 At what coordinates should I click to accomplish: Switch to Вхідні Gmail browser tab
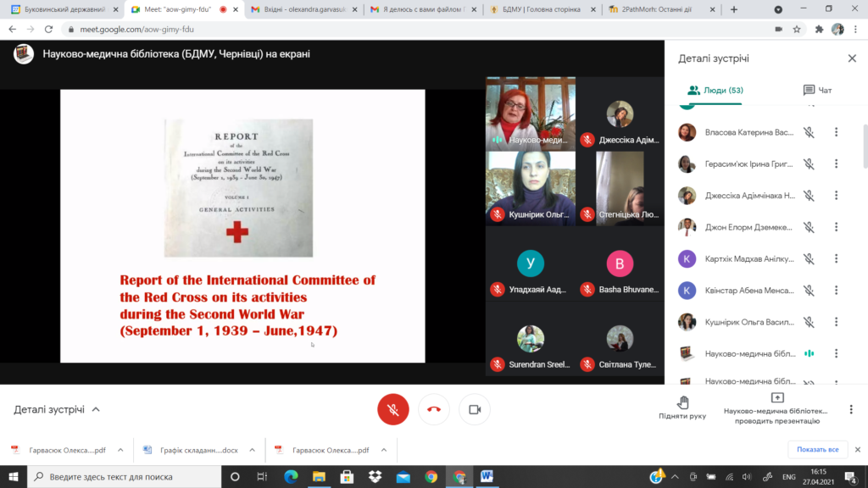pyautogui.click(x=304, y=9)
